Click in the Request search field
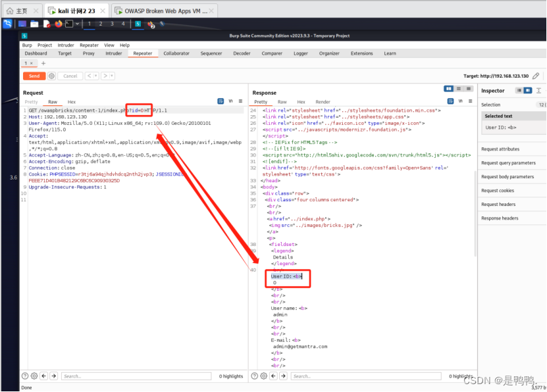The height and width of the screenshot is (392, 547). coord(136,376)
